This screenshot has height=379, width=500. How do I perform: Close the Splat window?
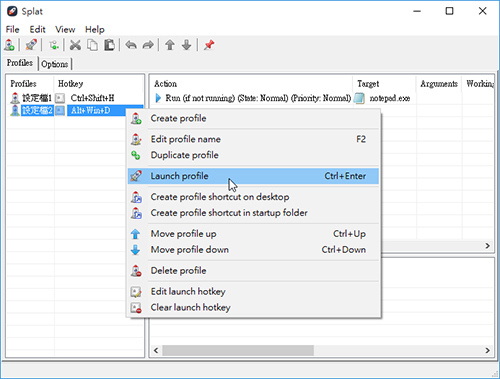482,11
